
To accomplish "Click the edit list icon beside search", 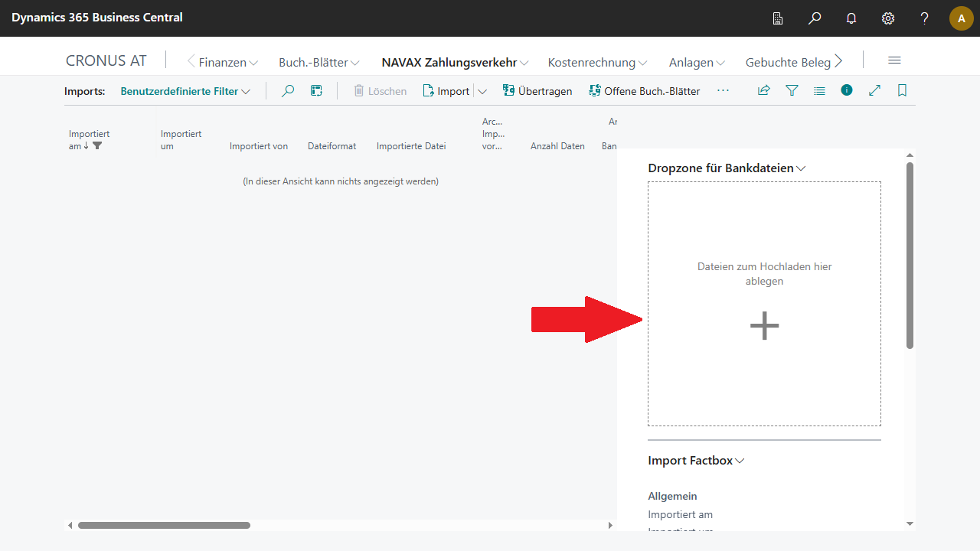I will pos(316,91).
